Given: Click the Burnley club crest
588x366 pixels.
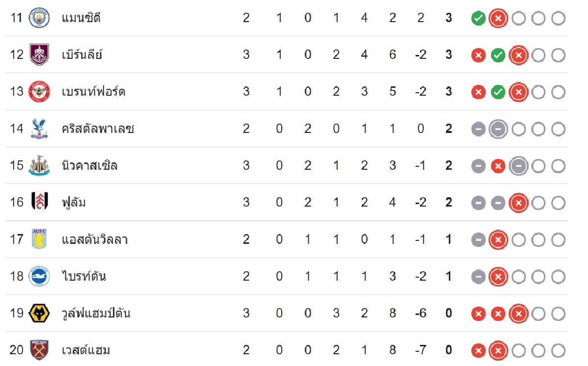Looking at the screenshot, I should [39, 54].
